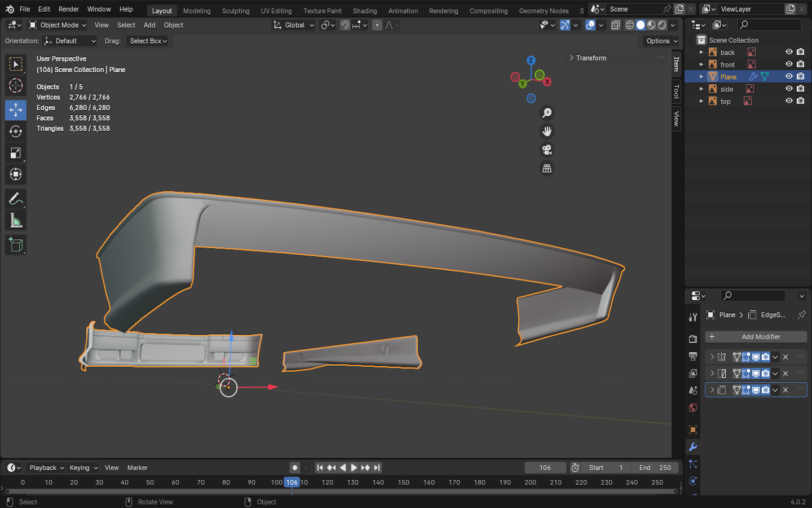Remove the Edge Split modifier with X
This screenshot has width=812, height=508.
click(785, 389)
